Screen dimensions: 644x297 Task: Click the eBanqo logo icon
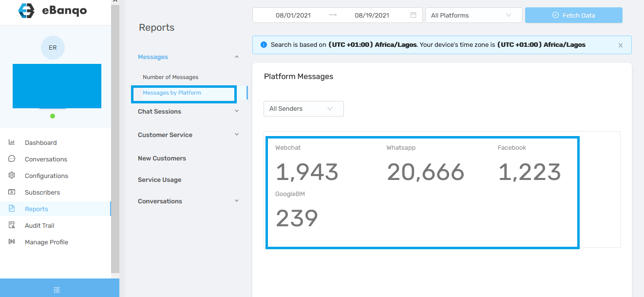[26, 11]
